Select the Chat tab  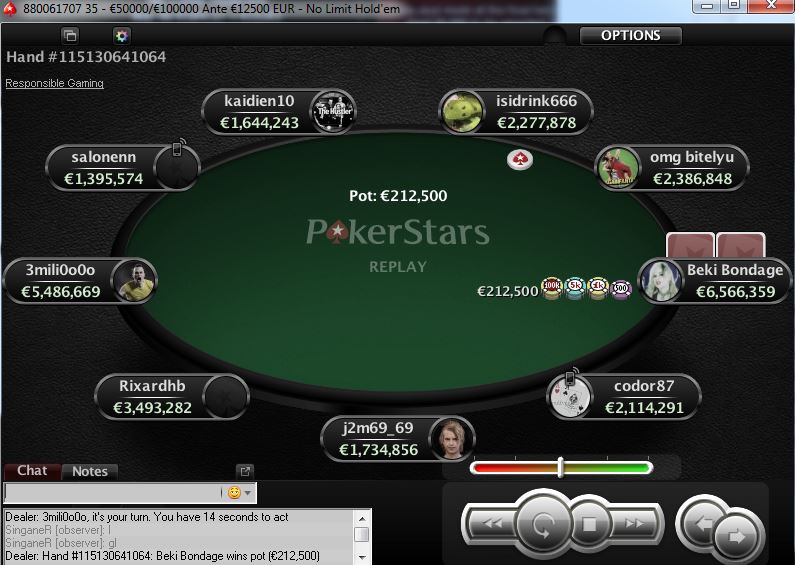click(32, 471)
